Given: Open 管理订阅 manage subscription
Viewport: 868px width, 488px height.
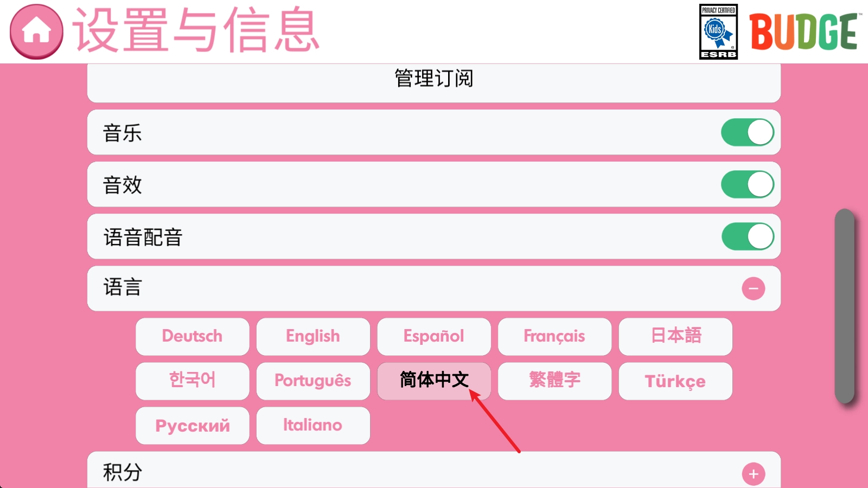Looking at the screenshot, I should (x=433, y=79).
